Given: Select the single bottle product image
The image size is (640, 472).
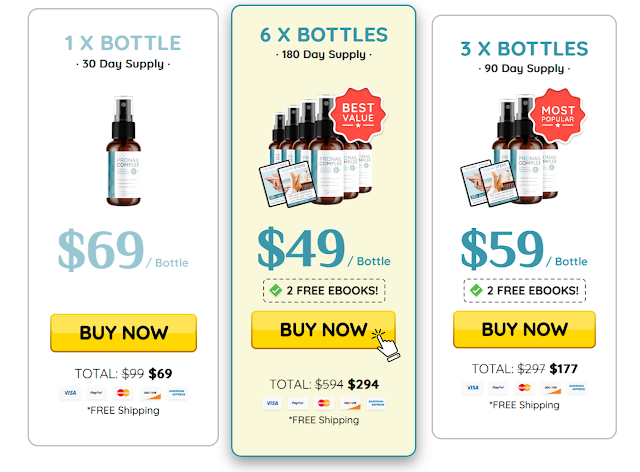Looking at the screenshot, I should (123, 151).
